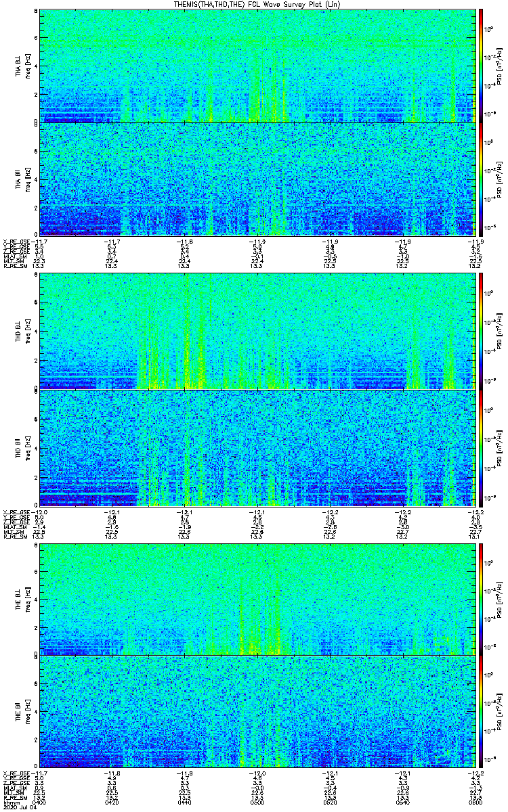This screenshot has width=508, height=812.
Task: Click the PSD colorbar beside the THA B-parallel panel
Action: (x=481, y=179)
